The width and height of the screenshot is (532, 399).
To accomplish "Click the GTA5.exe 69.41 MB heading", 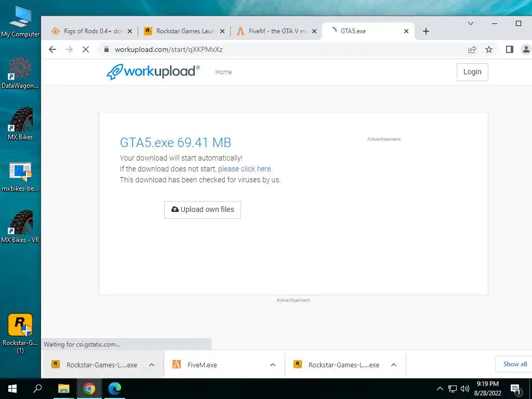I will [x=176, y=142].
